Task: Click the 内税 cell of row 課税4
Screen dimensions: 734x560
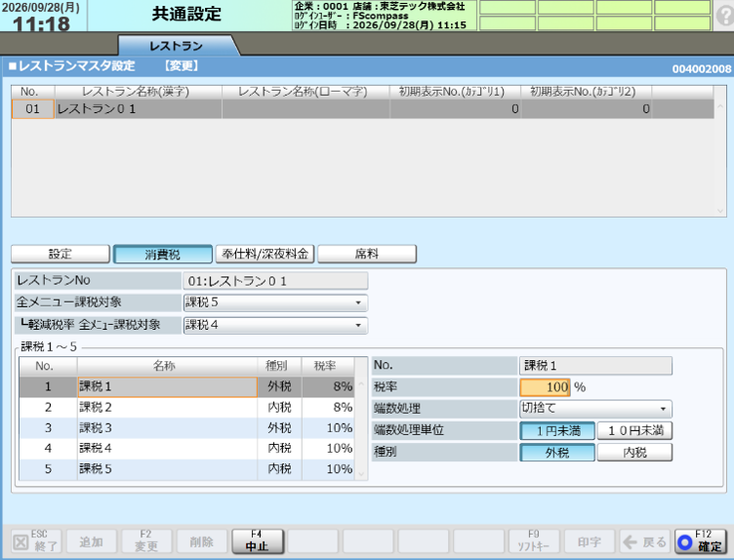Action: pyautogui.click(x=279, y=448)
